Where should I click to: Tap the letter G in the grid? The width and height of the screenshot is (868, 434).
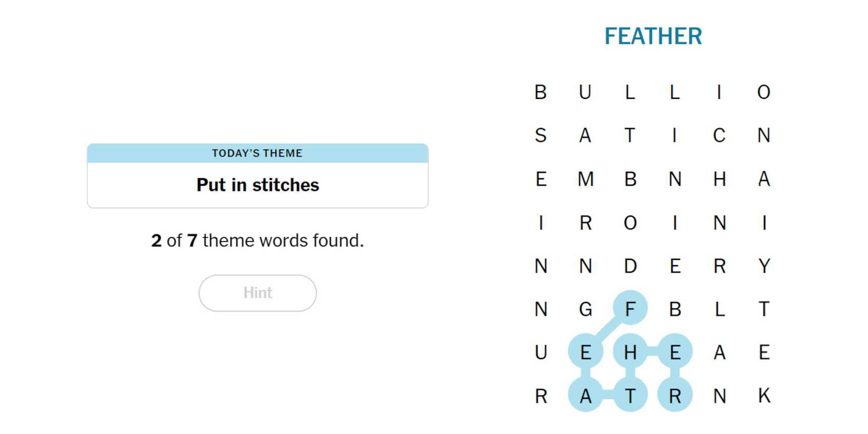[586, 309]
